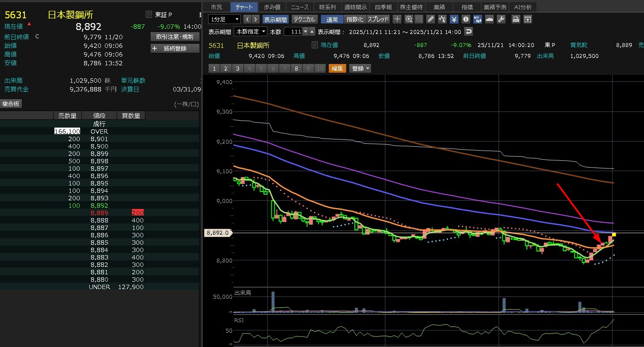
Task: Click the 8,892 price marker on chart axis
Action: click(x=218, y=233)
